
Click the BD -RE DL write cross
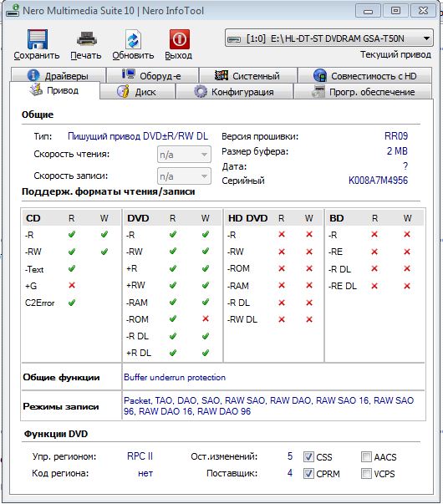(x=407, y=286)
